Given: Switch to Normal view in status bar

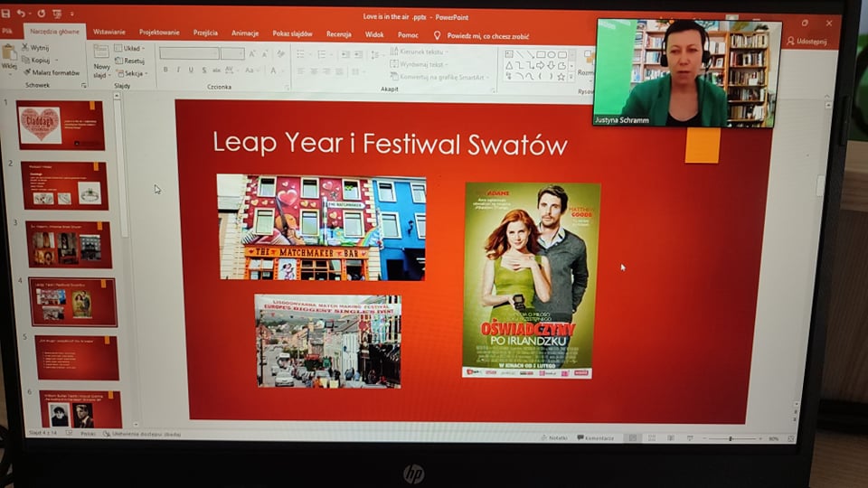Looking at the screenshot, I should click(x=633, y=437).
